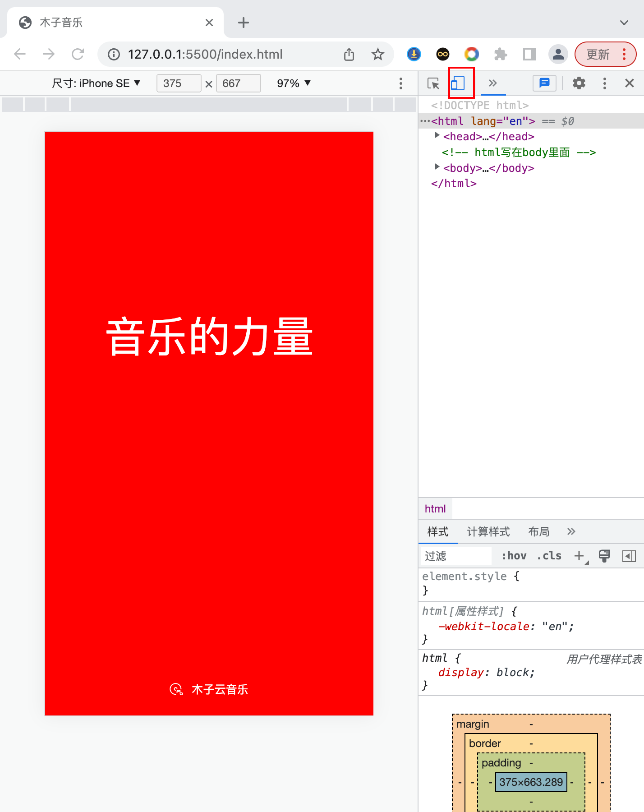The image size is (644, 812).
Task: Expand the body element node
Action: coord(437,167)
